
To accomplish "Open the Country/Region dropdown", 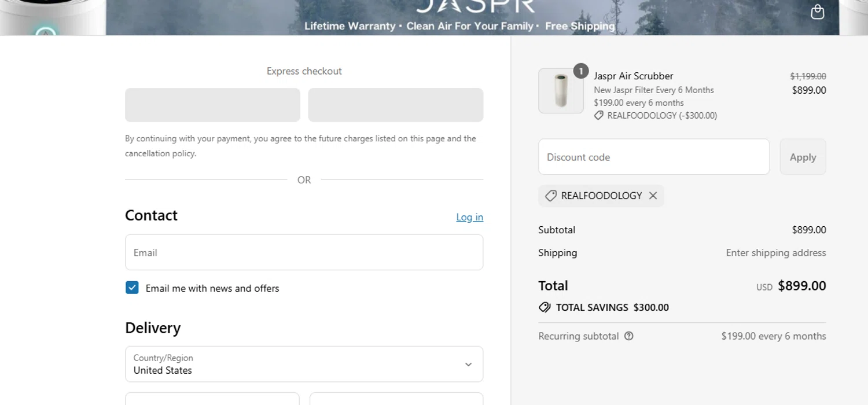I will 304,364.
